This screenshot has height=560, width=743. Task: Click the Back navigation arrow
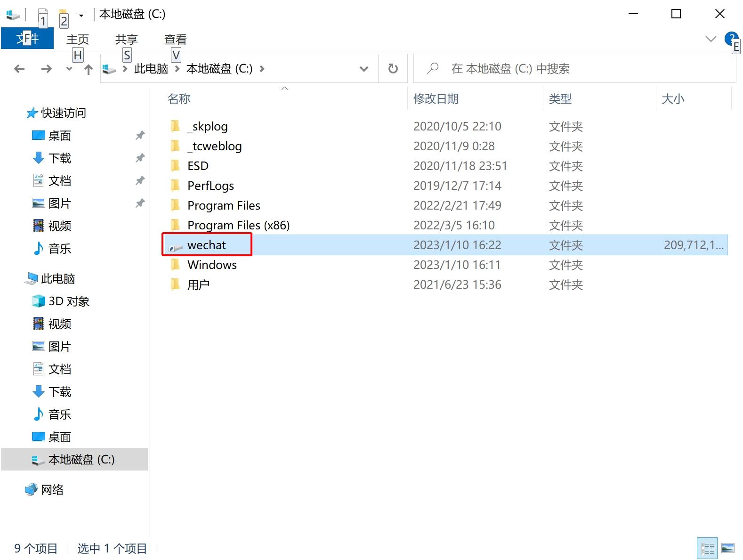[x=19, y=69]
